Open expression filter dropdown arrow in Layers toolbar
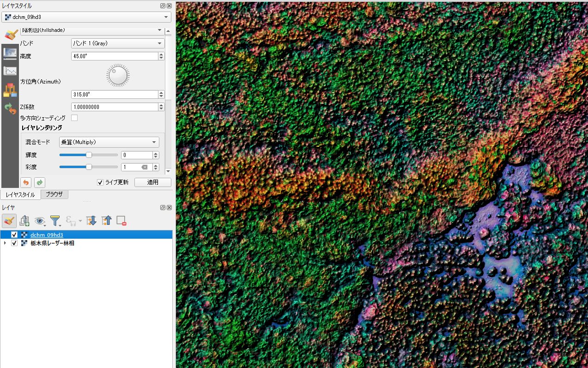The height and width of the screenshot is (368, 588). coord(80,221)
